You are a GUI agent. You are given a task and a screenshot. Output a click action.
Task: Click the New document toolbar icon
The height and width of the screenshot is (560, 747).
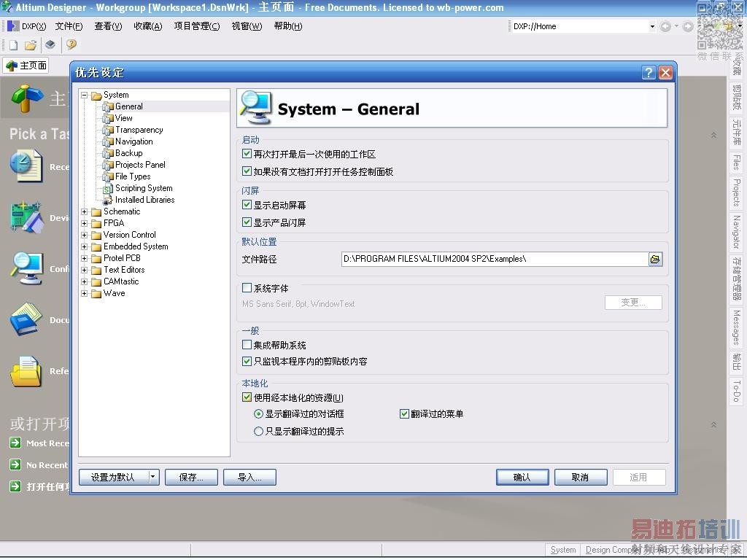(13, 44)
